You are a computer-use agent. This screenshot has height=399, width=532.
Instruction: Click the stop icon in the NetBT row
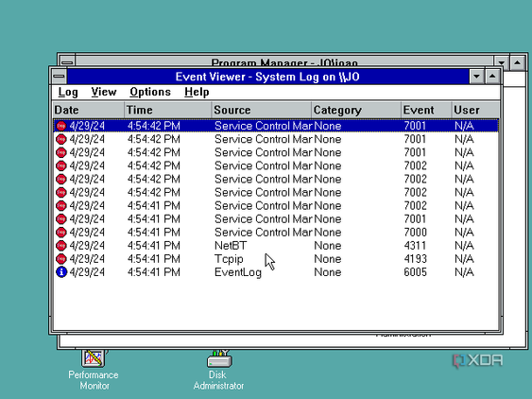pos(61,246)
